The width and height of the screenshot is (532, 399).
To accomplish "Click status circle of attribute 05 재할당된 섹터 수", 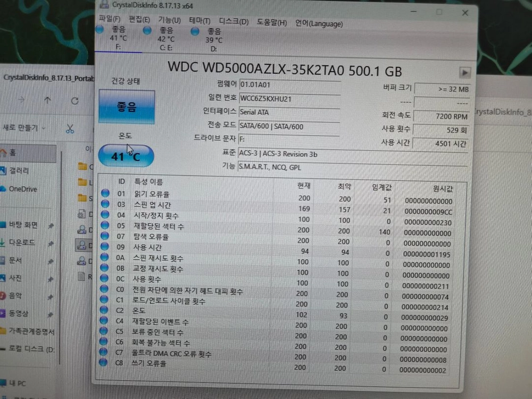I will click(105, 225).
